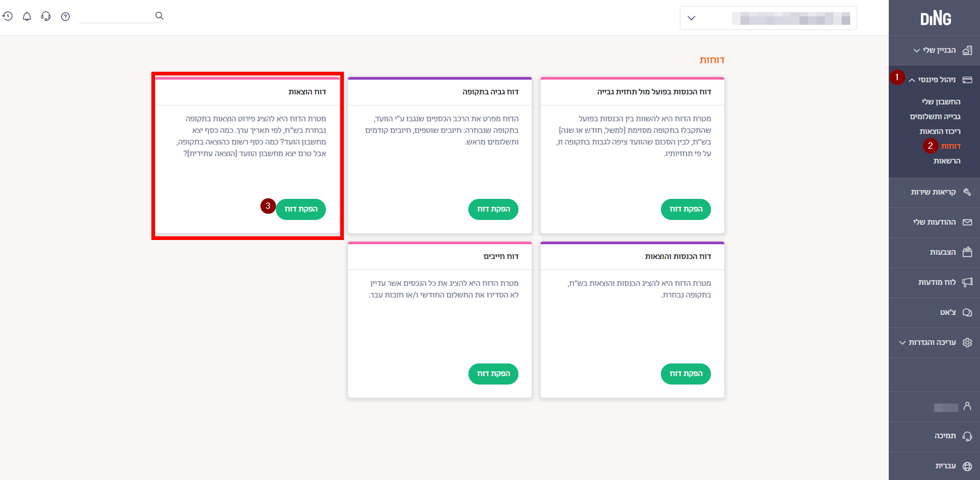The image size is (980, 480).
Task: Expand the building selector dropdown at top
Action: pyautogui.click(x=691, y=18)
